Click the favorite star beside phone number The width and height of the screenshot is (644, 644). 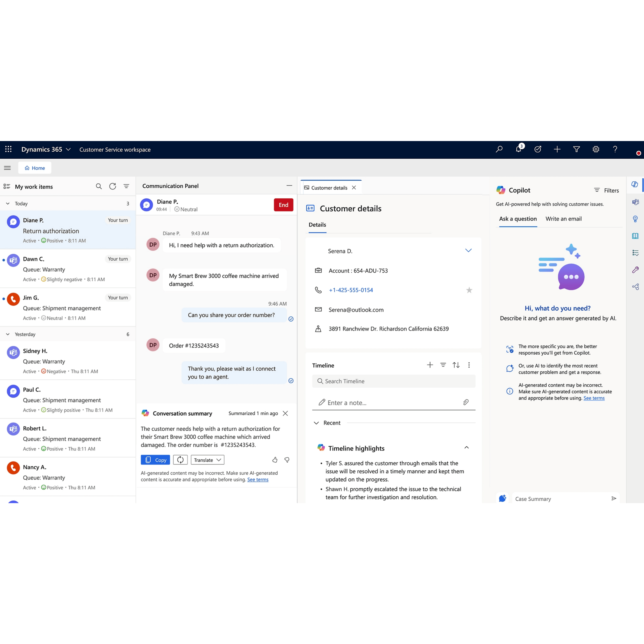pos(469,290)
